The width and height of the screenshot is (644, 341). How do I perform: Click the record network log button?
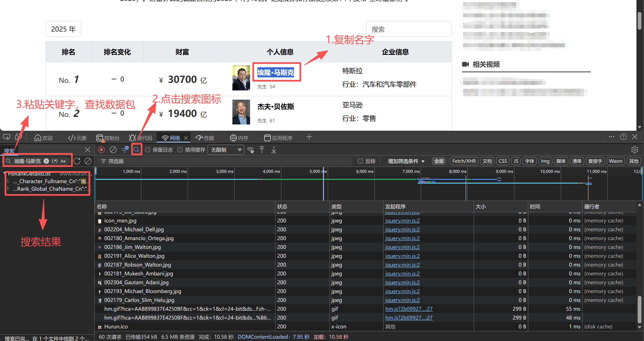[101, 150]
